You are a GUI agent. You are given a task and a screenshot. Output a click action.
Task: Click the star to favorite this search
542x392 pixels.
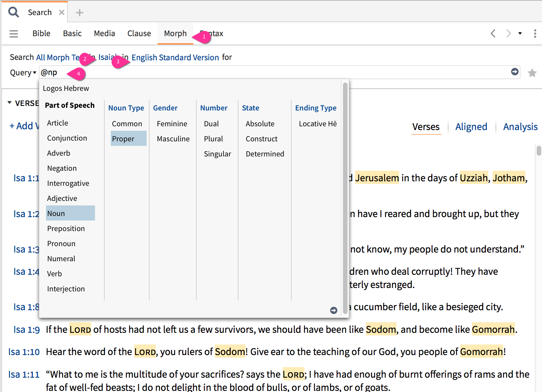532,73
